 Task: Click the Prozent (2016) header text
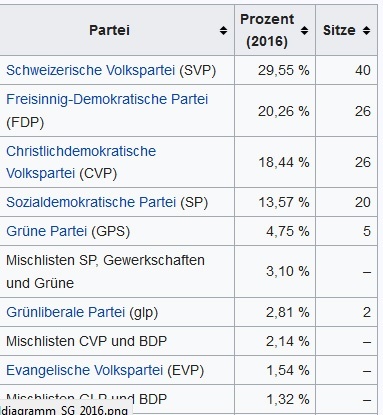(267, 30)
